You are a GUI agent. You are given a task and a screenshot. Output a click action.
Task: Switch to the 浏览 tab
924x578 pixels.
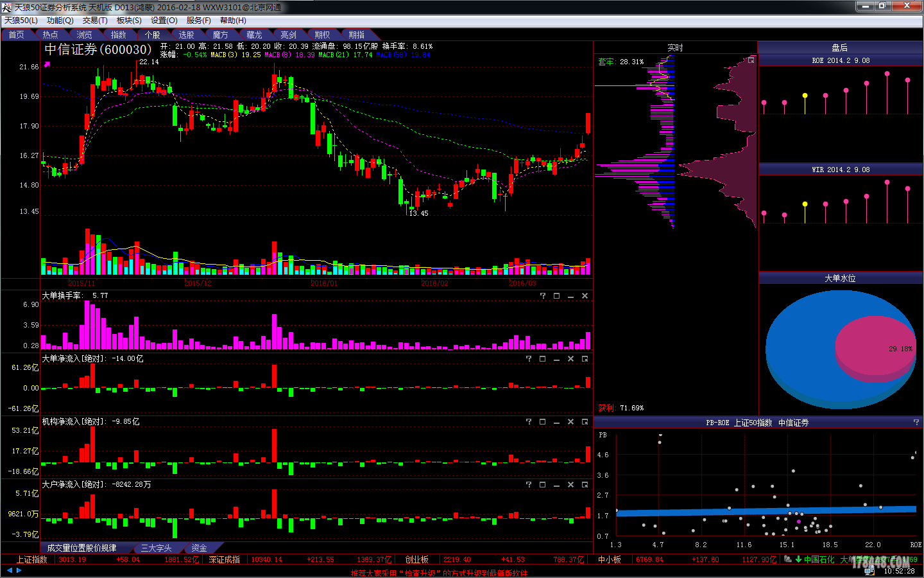coord(85,35)
